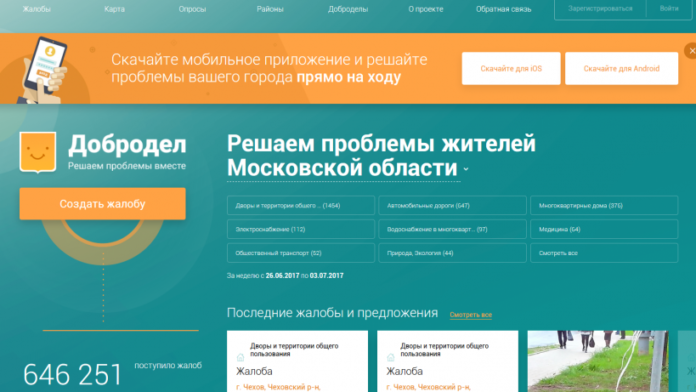Go to the Опросы section
Image resolution: width=696 pixels, height=392 pixels.
(x=192, y=9)
